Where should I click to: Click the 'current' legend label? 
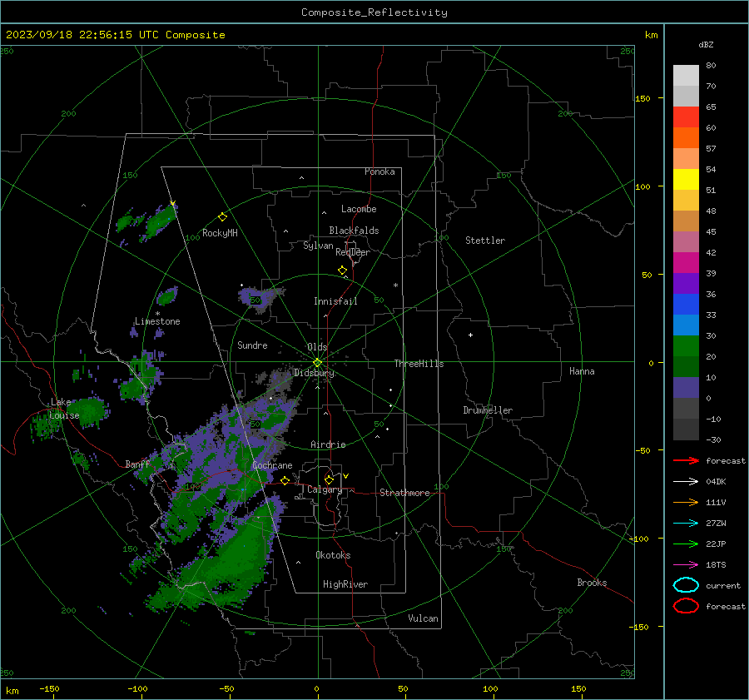tap(723, 585)
